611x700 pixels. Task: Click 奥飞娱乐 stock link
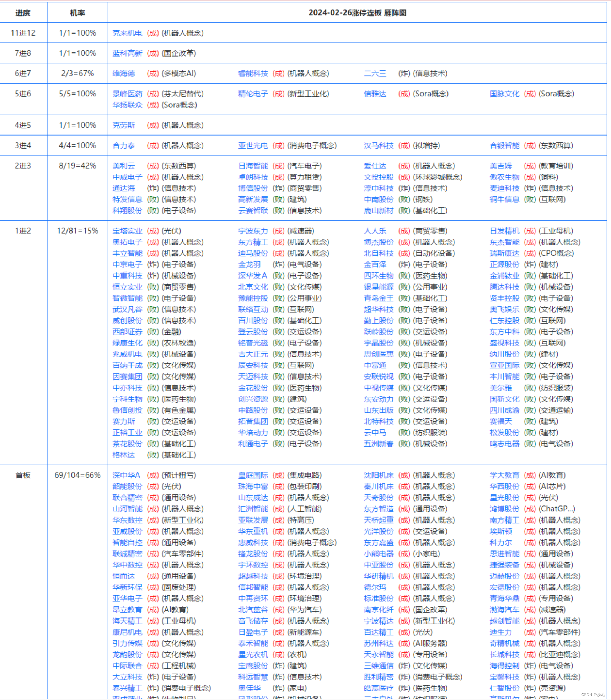click(x=504, y=309)
